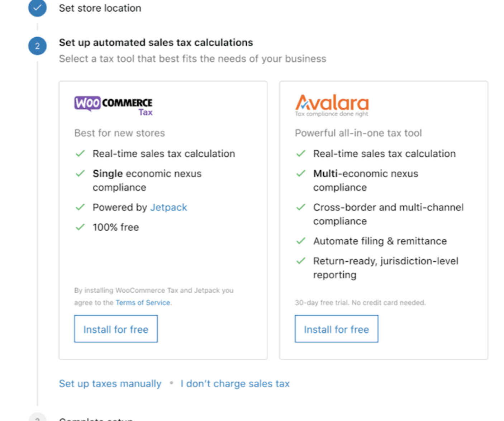This screenshot has height=421, width=504.
Task: Click the Set up automated sales tax calculations heading
Action: (156, 42)
